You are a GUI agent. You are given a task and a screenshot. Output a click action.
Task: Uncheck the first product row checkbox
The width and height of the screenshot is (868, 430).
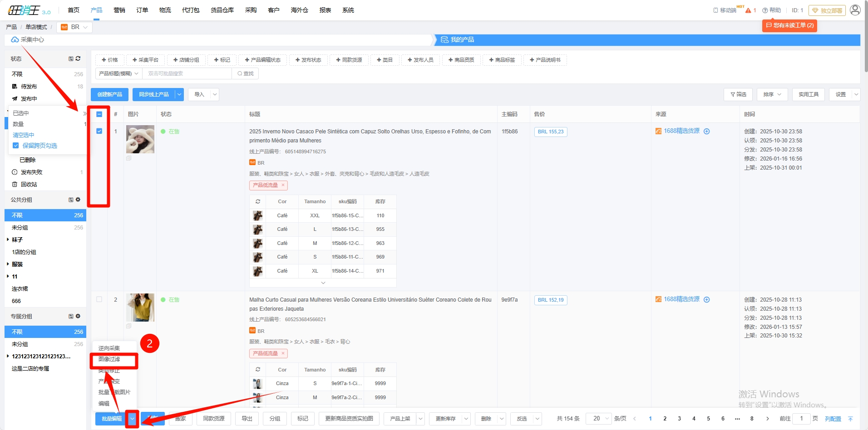pos(99,131)
